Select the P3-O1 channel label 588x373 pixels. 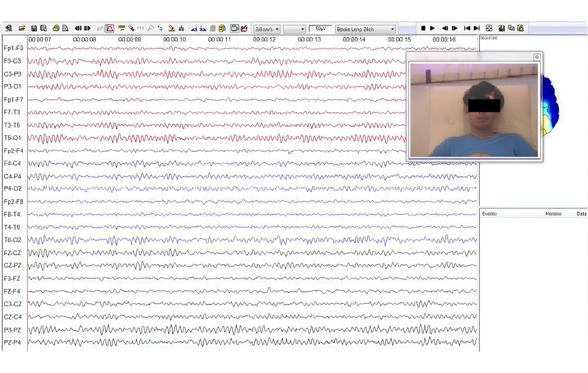click(x=12, y=86)
